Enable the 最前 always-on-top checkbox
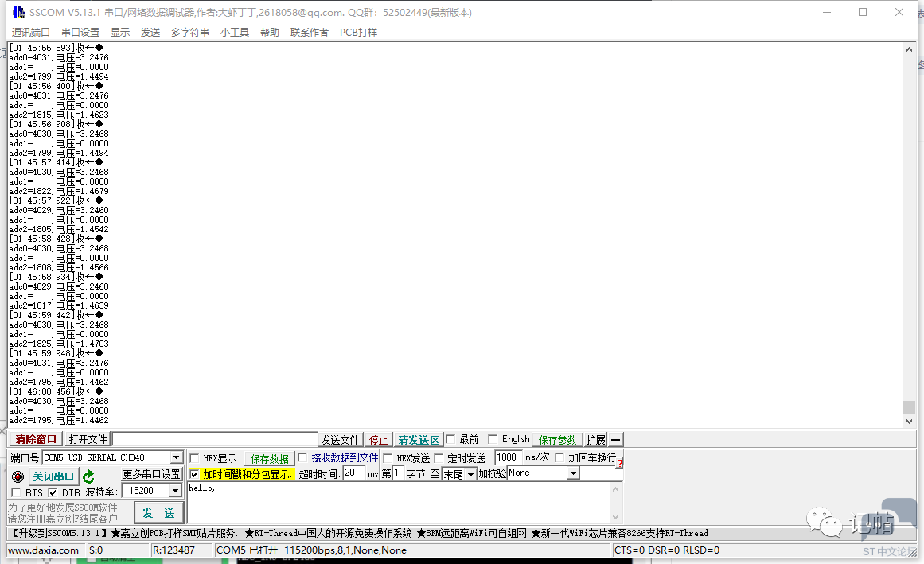Screen dimensions: 924x564 [450, 439]
